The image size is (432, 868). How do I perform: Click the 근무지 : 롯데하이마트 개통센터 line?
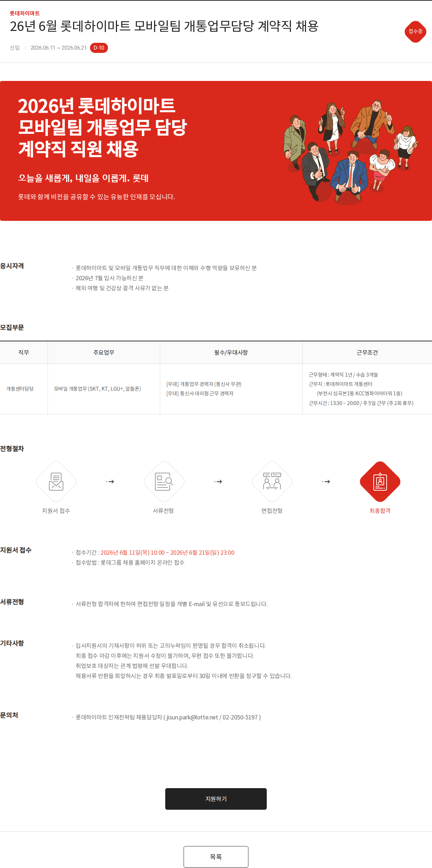click(341, 384)
